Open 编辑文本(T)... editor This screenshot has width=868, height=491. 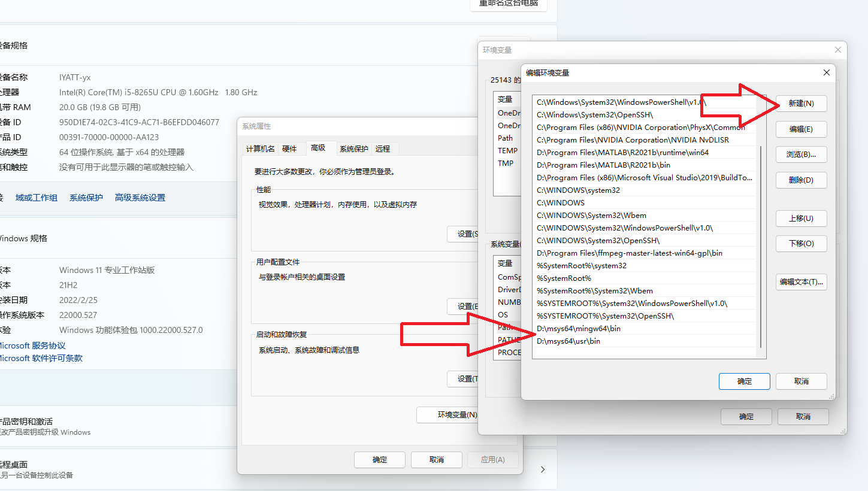point(801,282)
